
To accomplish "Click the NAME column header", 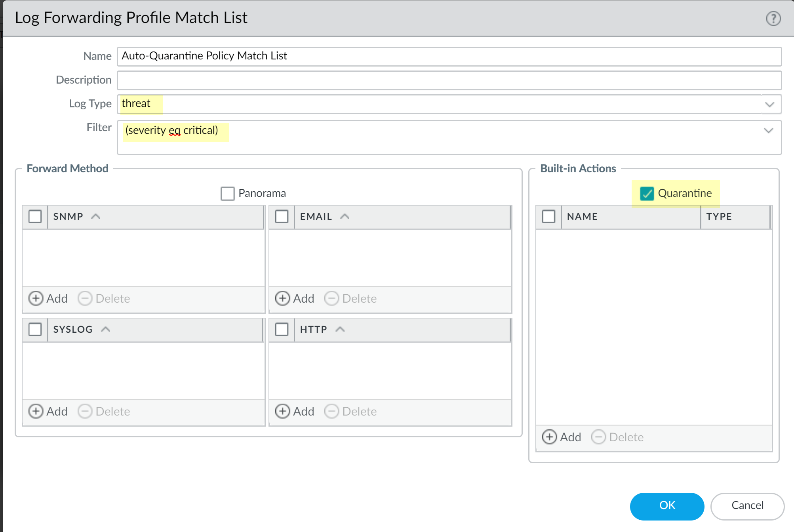I will (x=582, y=216).
